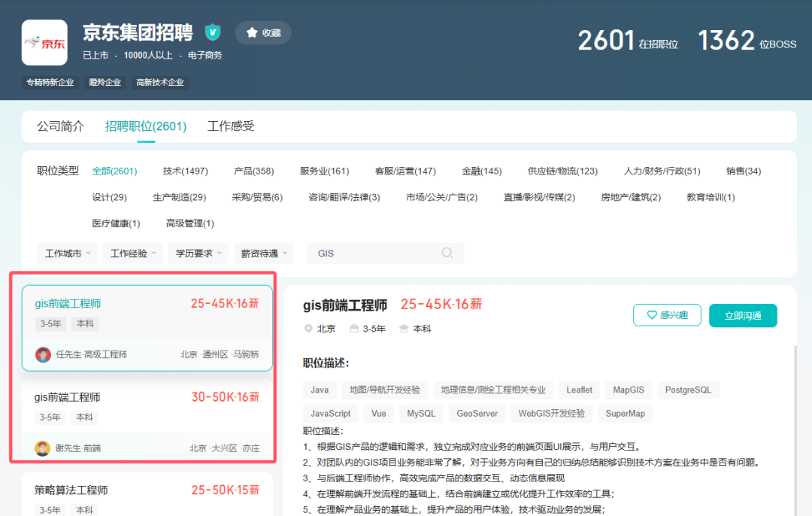Filter by 销售(34) job type
Screen dimensions: 812x516
[x=744, y=171]
